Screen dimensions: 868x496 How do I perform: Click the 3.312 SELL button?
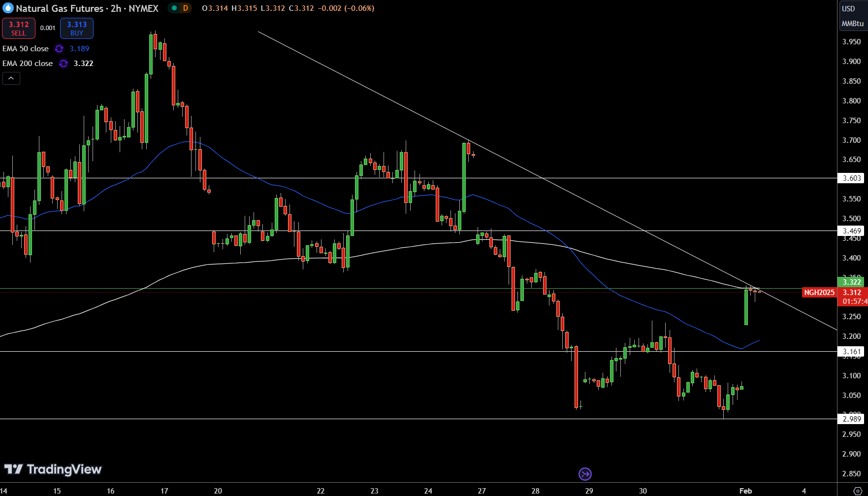19,28
